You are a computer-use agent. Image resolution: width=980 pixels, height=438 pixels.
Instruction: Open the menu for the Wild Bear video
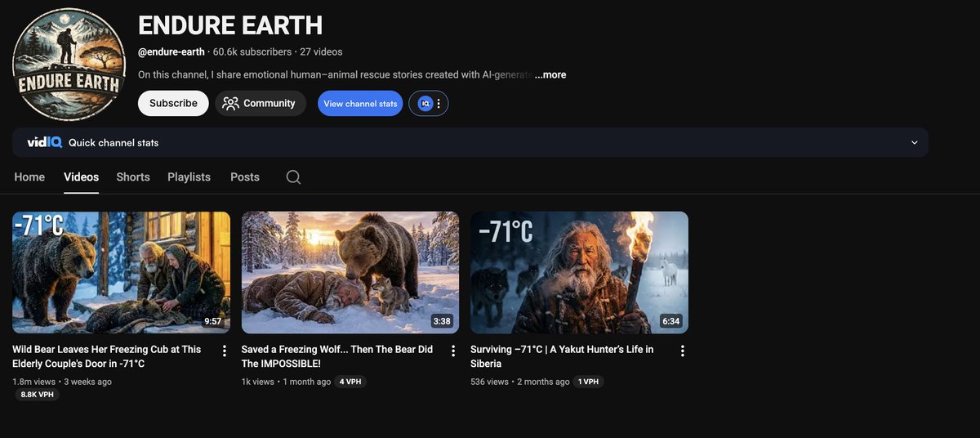[225, 351]
